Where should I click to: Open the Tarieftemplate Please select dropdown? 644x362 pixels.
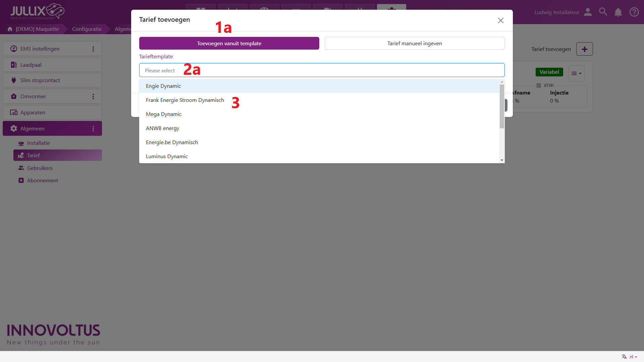pyautogui.click(x=321, y=70)
